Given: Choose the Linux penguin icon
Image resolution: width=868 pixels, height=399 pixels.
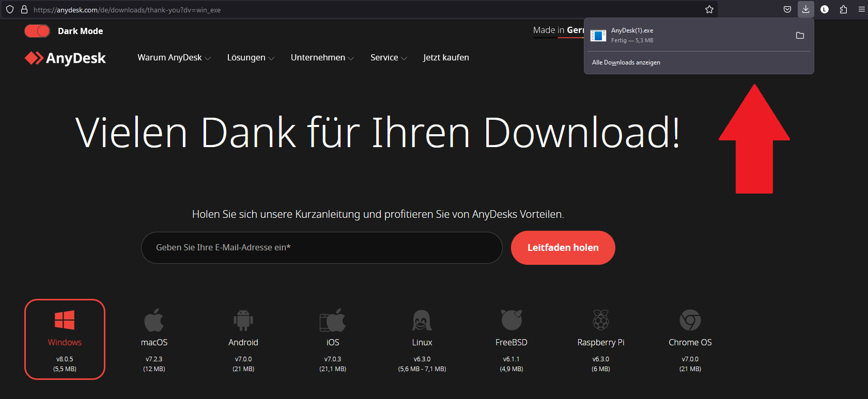Looking at the screenshot, I should point(422,321).
